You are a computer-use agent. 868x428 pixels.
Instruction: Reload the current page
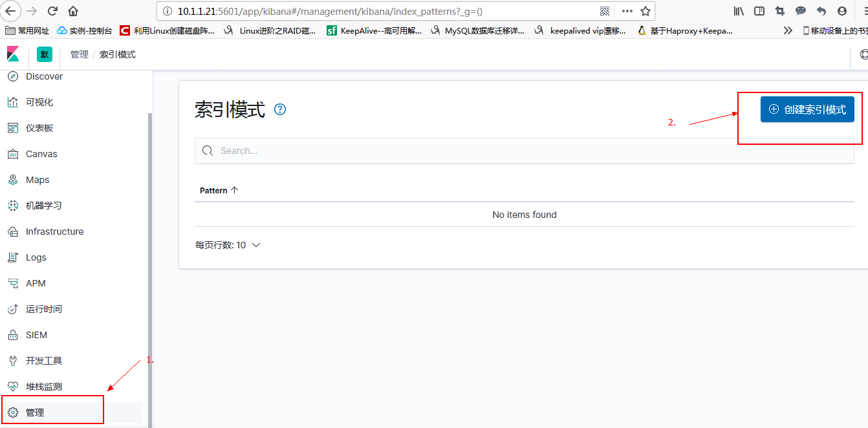pos(52,11)
